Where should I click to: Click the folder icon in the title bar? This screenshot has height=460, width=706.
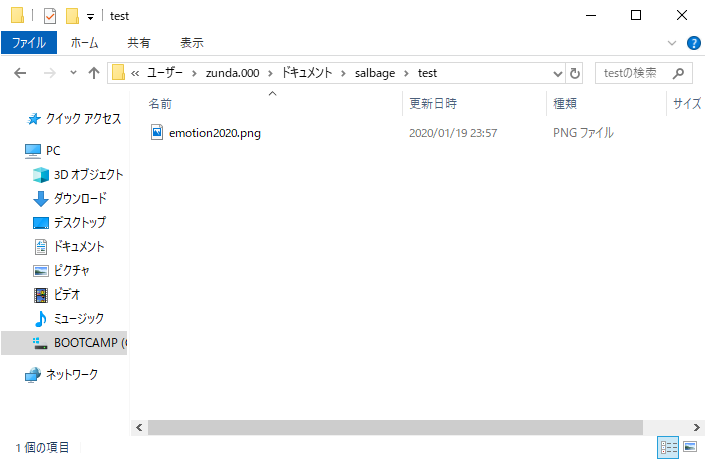[x=17, y=15]
